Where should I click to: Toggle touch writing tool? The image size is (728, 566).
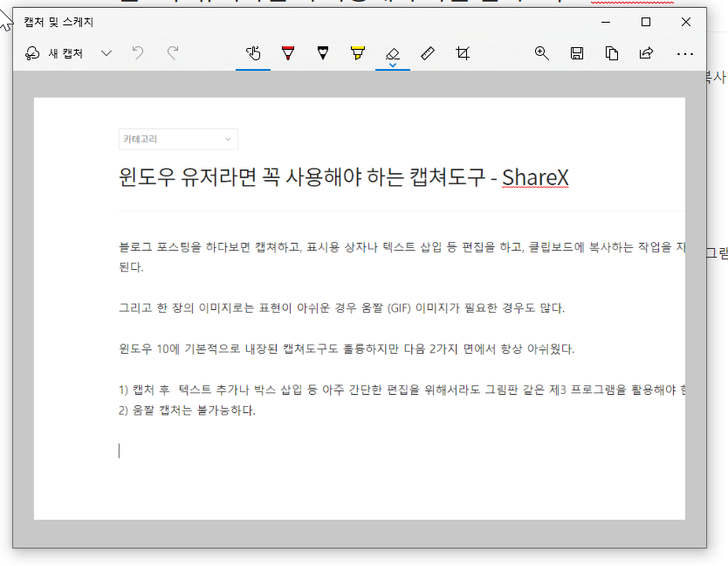coord(253,53)
